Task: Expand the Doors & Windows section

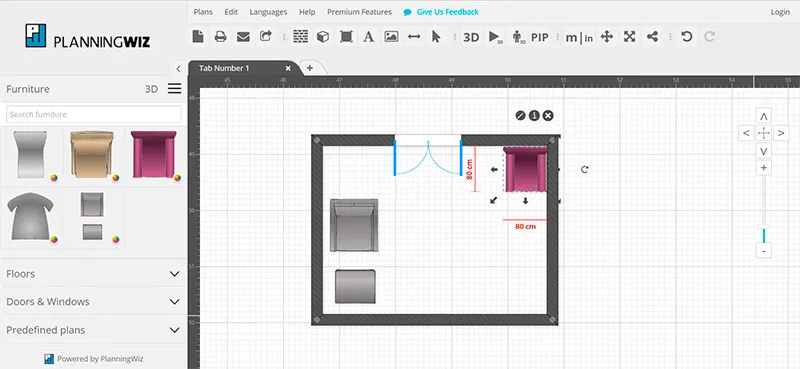Action: (93, 302)
